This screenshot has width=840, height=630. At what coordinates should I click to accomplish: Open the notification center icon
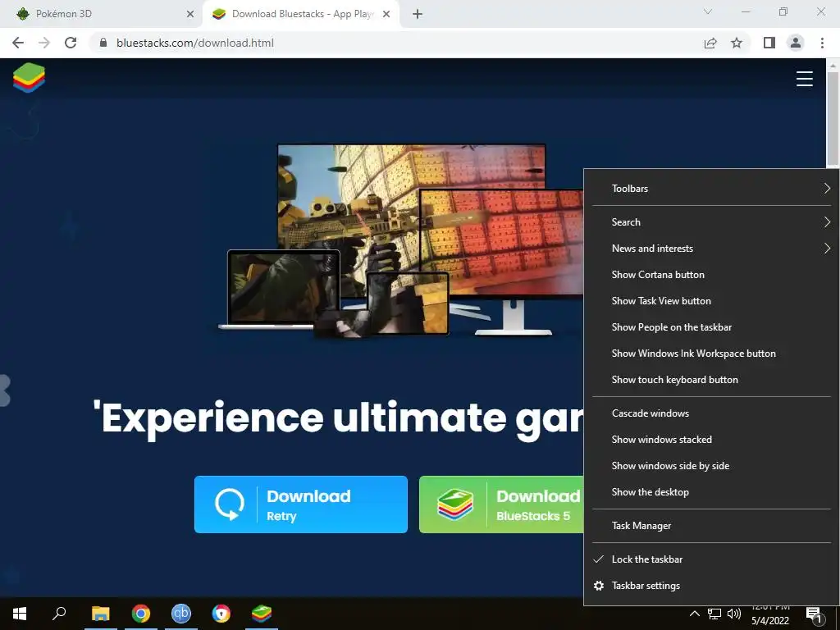814,615
